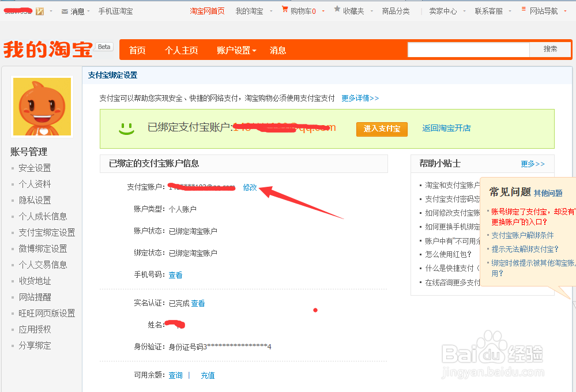Click 更多>> in 帮助小贴士

(533, 164)
